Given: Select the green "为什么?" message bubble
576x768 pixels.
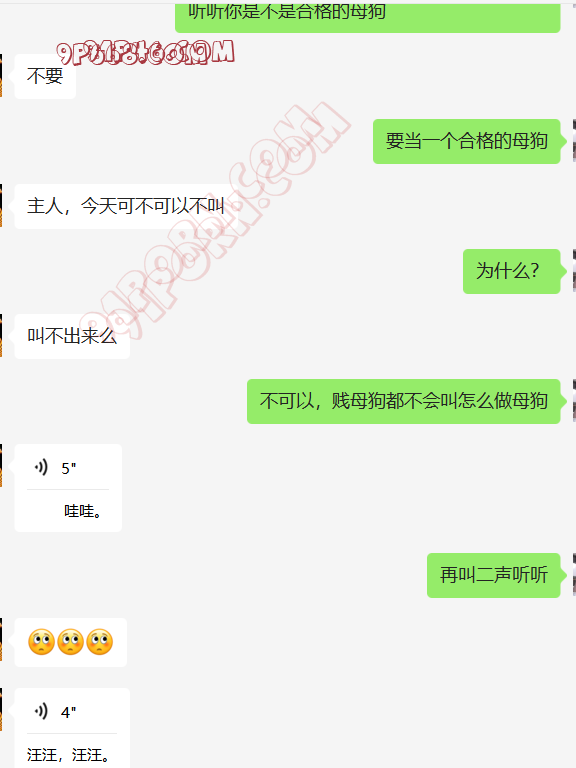Looking at the screenshot, I should pyautogui.click(x=511, y=271).
